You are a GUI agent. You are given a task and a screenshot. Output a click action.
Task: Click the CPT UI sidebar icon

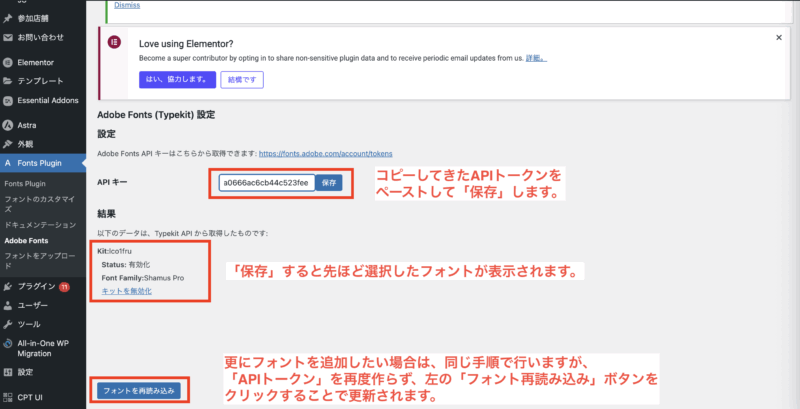(8, 397)
